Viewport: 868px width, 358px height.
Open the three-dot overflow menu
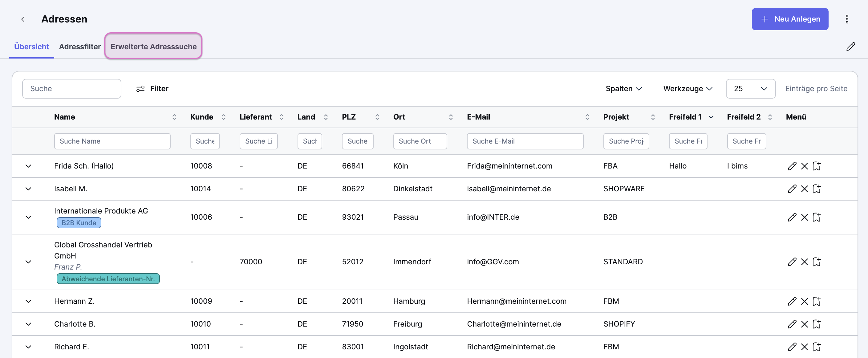click(x=846, y=19)
